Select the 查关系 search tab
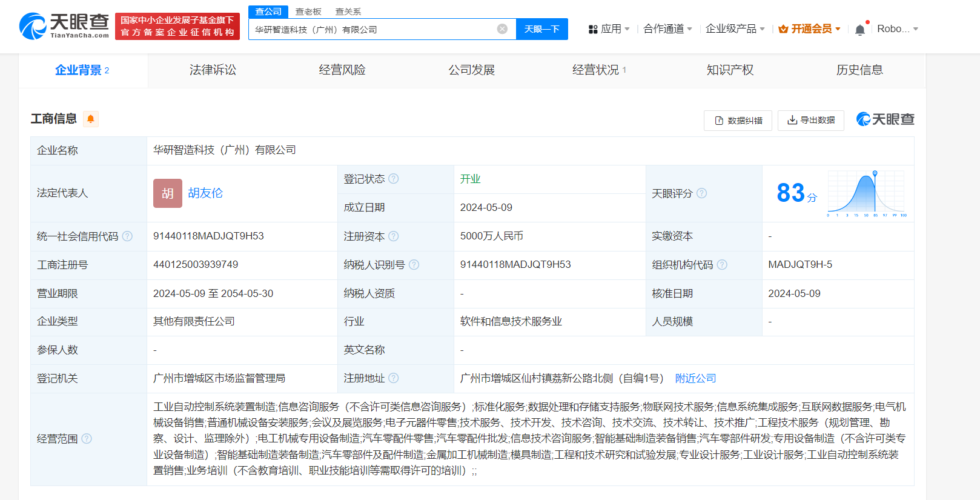 click(x=348, y=12)
